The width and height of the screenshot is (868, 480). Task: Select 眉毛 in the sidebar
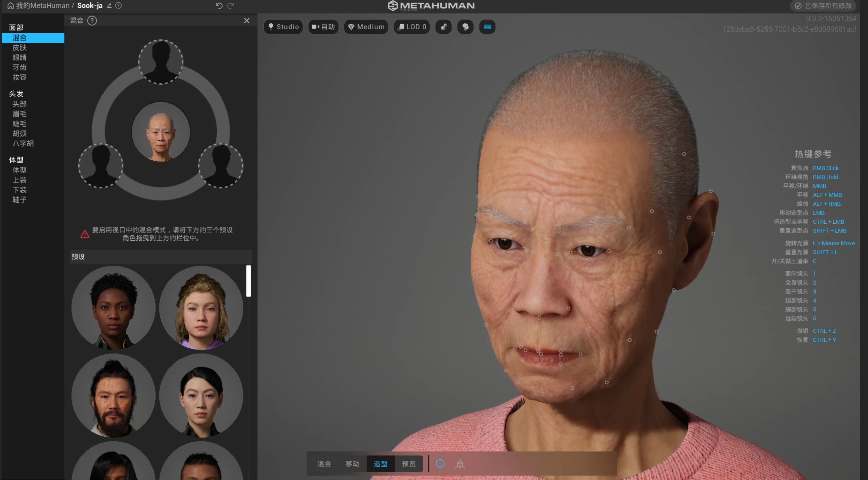click(19, 114)
